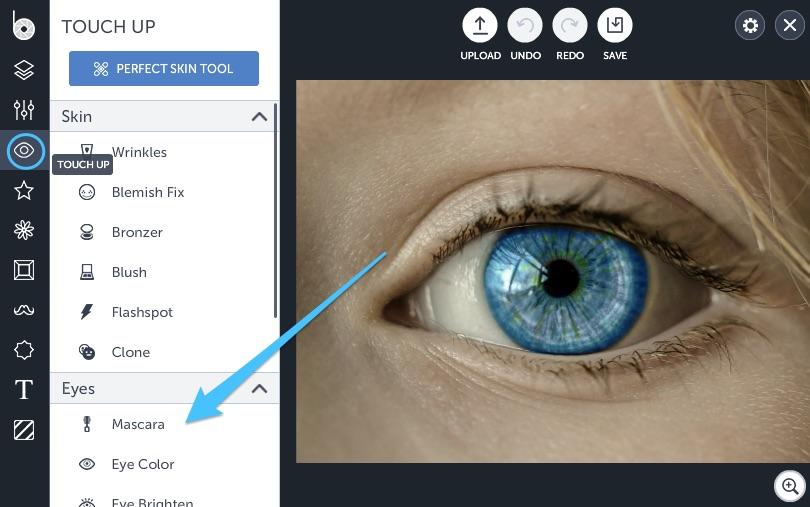Open the Effects star icon

pos(24,190)
